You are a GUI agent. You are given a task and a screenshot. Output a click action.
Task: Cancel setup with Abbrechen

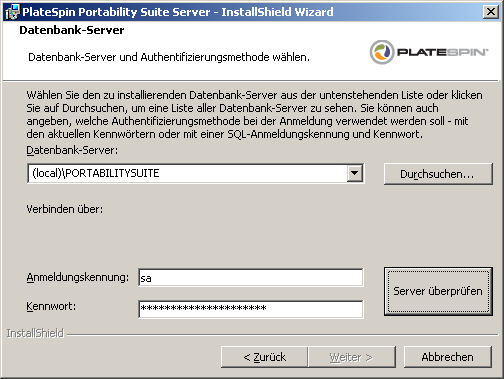point(448,357)
